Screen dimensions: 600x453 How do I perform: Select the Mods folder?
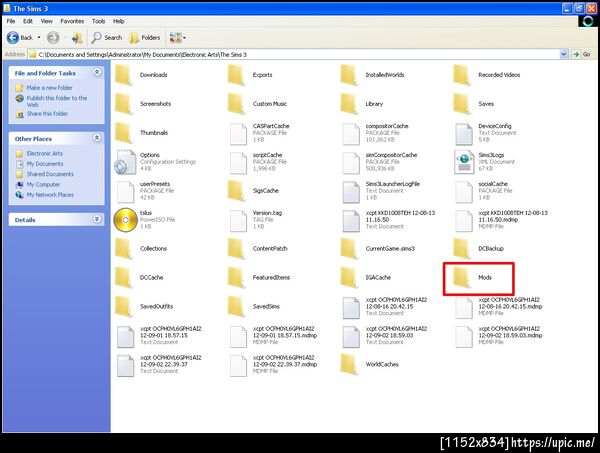[x=473, y=277]
